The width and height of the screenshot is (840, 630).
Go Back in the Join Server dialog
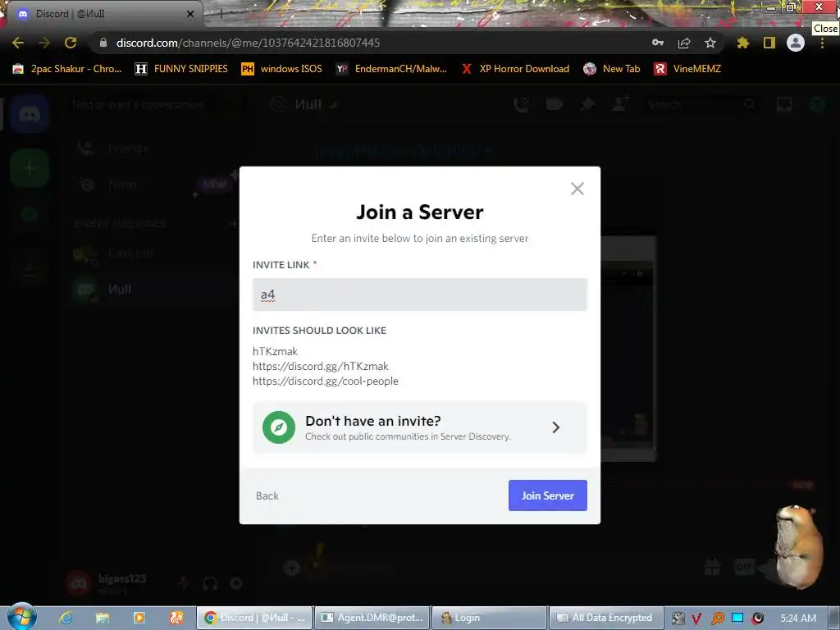point(267,496)
